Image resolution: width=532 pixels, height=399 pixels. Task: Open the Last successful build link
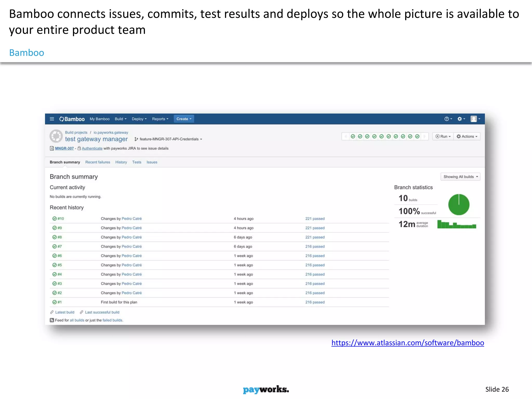(x=102, y=312)
